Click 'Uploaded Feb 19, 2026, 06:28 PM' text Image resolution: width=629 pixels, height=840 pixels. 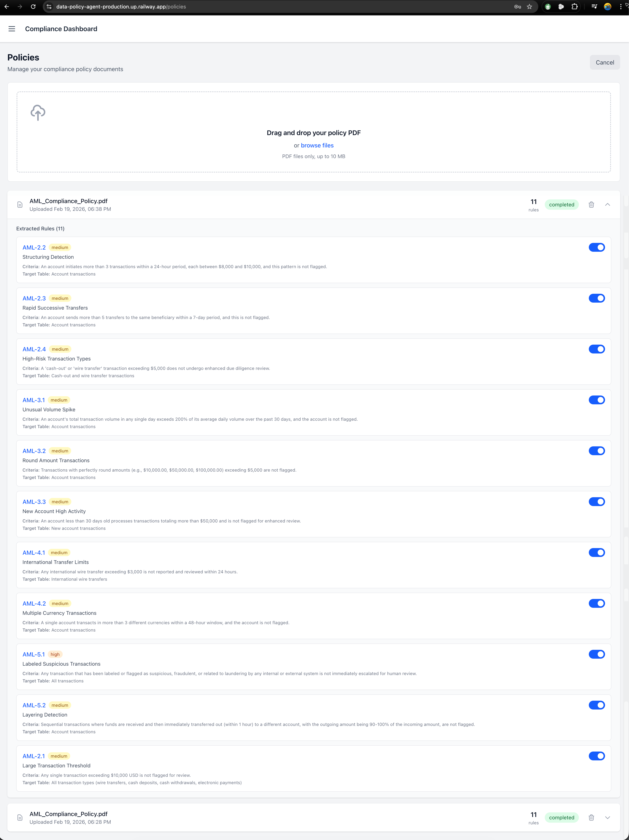tap(70, 822)
